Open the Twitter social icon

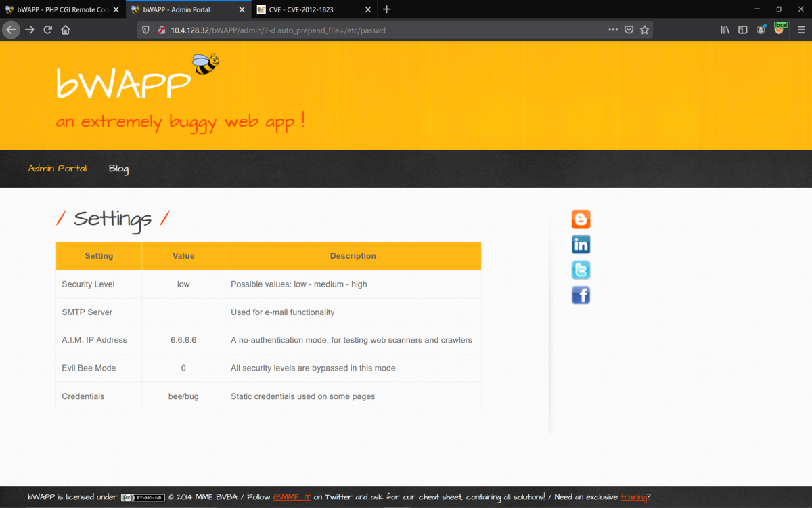tap(581, 270)
